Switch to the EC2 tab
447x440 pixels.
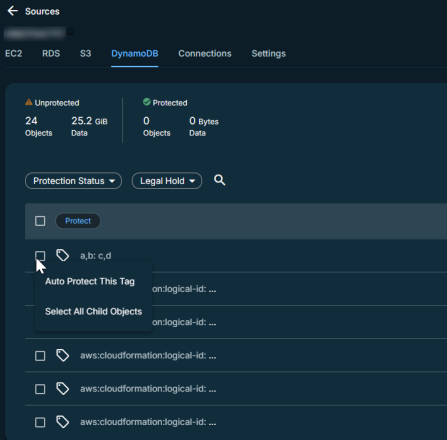click(x=14, y=54)
